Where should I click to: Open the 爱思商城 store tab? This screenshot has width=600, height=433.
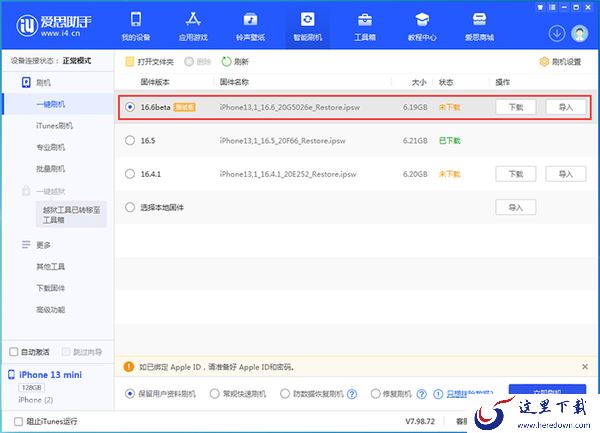coord(479,26)
